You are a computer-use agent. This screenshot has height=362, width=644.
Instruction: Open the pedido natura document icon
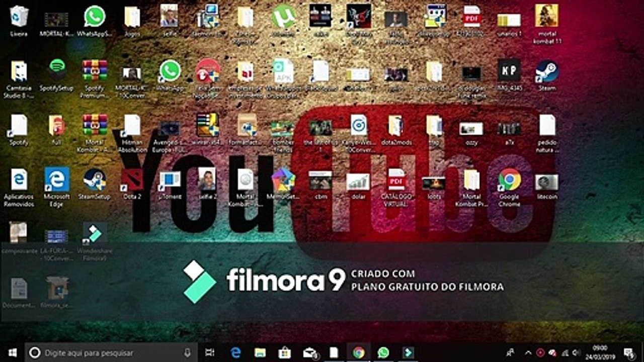pos(547,133)
